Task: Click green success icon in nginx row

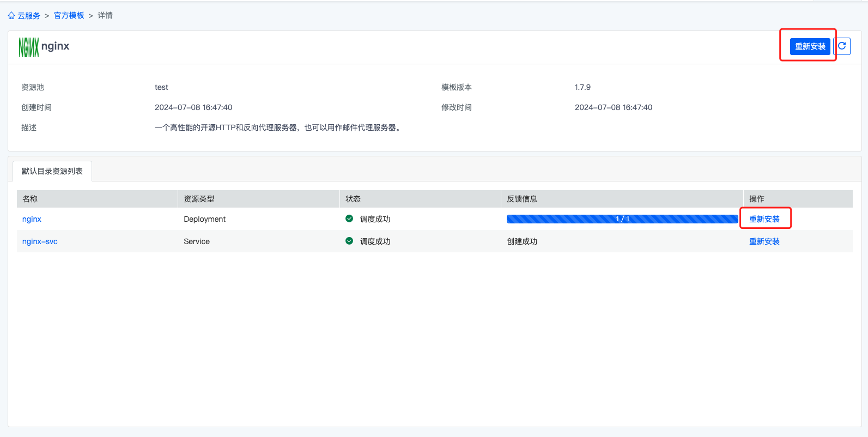Action: [x=349, y=218]
